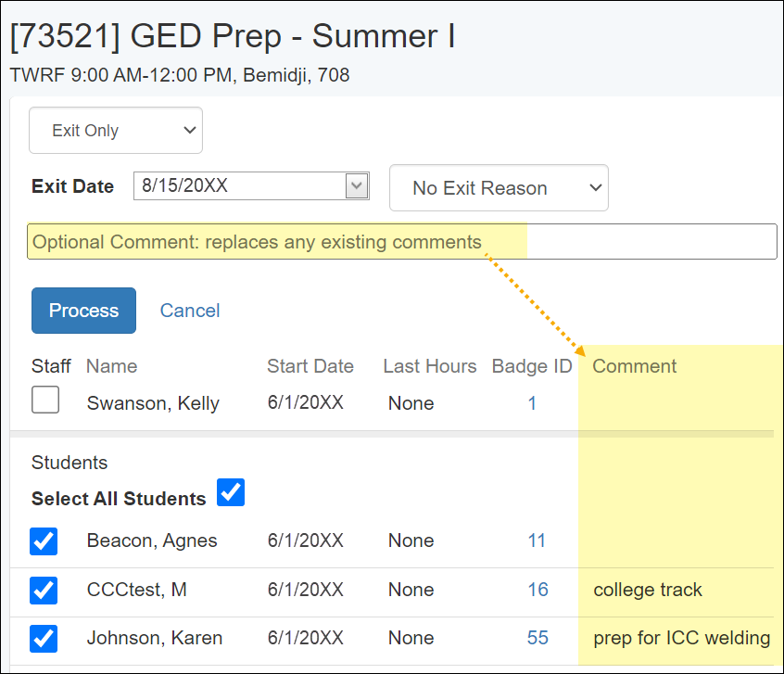Open badge ID 16 link
This screenshot has height=674, width=784.
537,590
